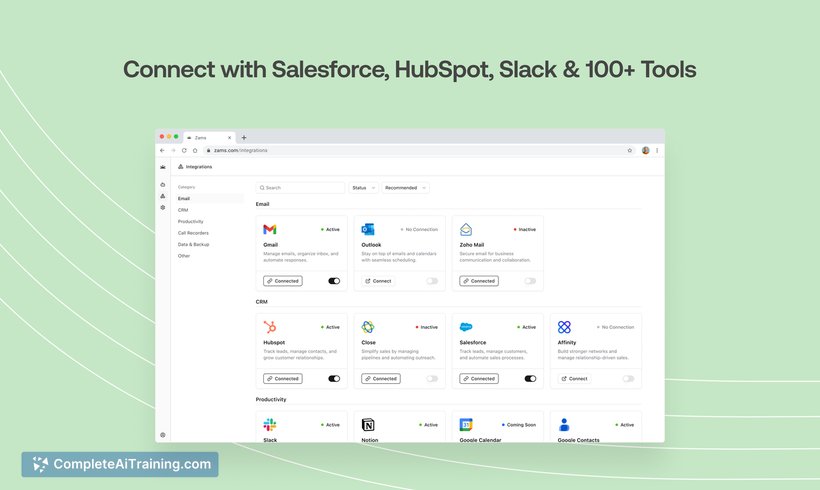Enable the Zoho Mail integration switch

click(530, 281)
